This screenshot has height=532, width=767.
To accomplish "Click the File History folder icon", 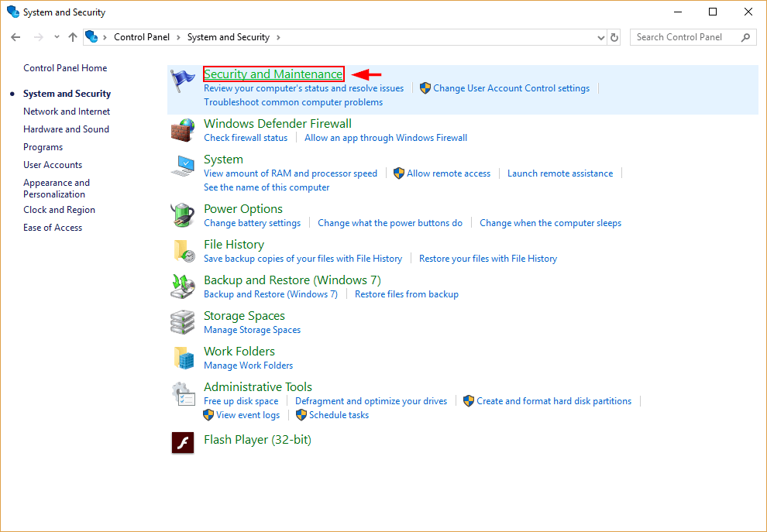I will coord(183,251).
